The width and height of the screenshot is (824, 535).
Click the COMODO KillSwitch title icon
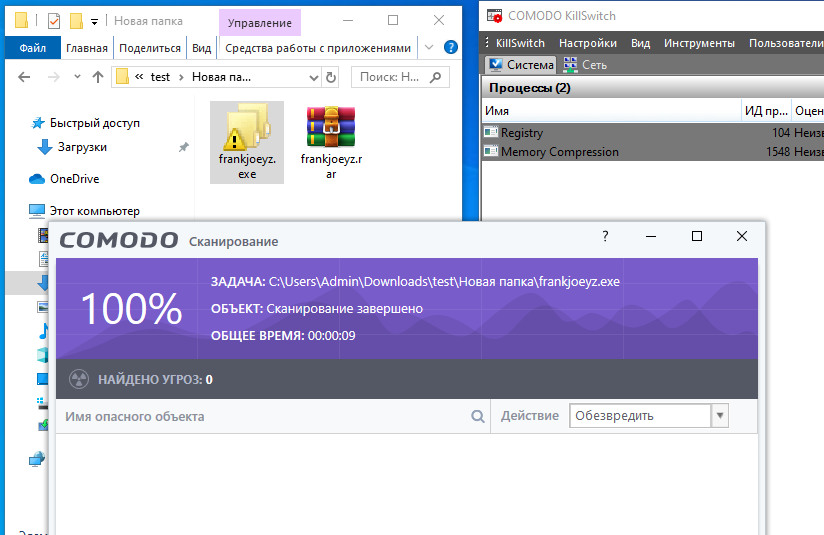click(494, 16)
